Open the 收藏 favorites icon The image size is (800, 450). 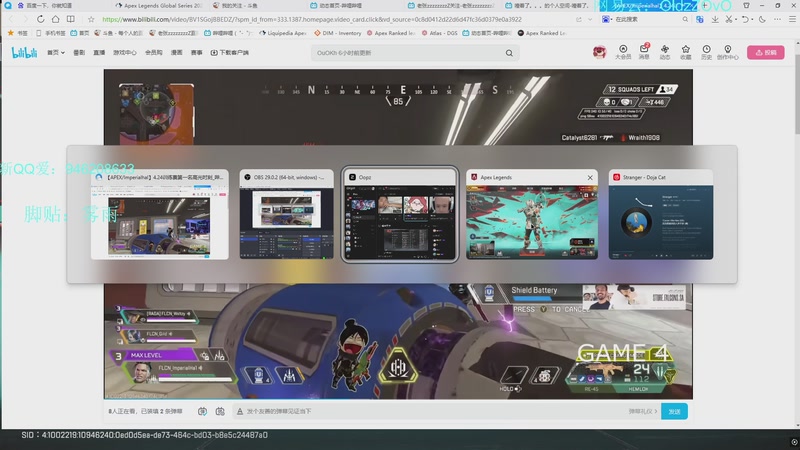[685, 52]
